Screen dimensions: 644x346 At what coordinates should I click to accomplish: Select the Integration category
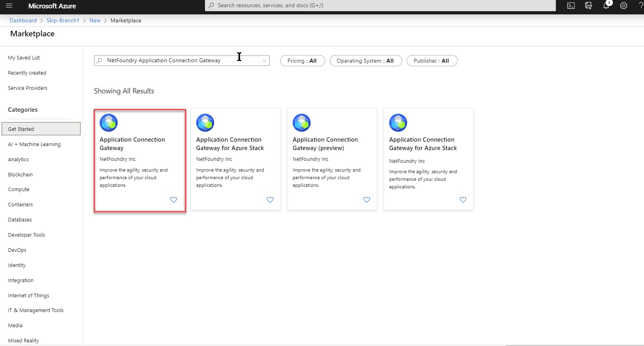21,281
